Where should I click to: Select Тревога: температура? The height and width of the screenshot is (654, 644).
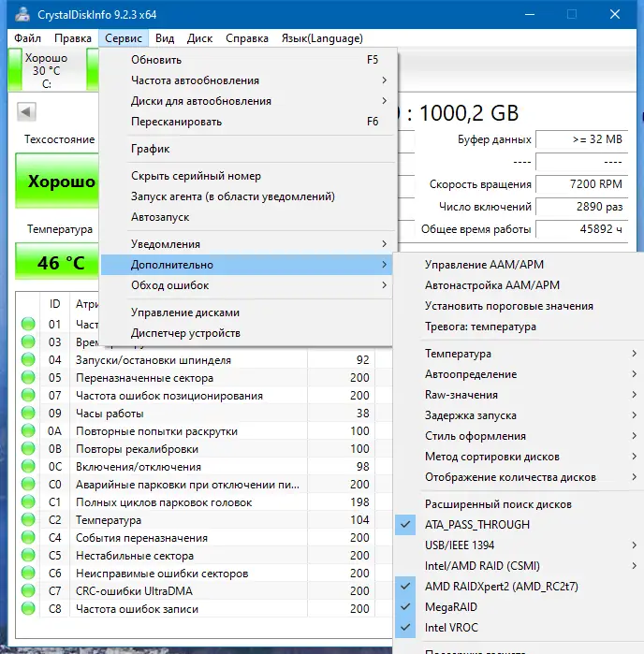[518, 327]
